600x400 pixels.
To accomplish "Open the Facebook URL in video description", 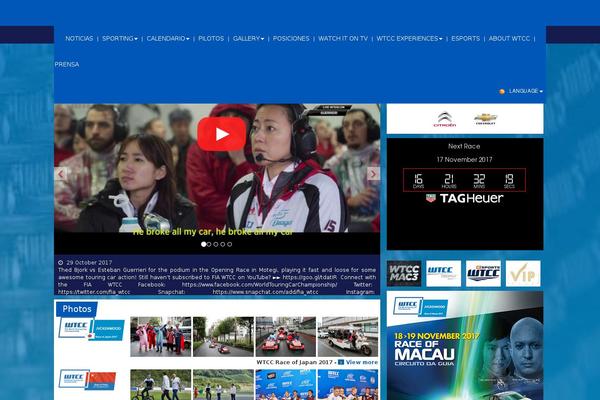I will (x=259, y=285).
